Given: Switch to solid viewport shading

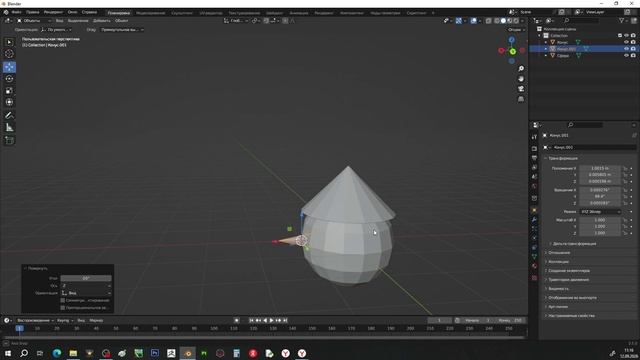Looking at the screenshot, I should tap(503, 20).
